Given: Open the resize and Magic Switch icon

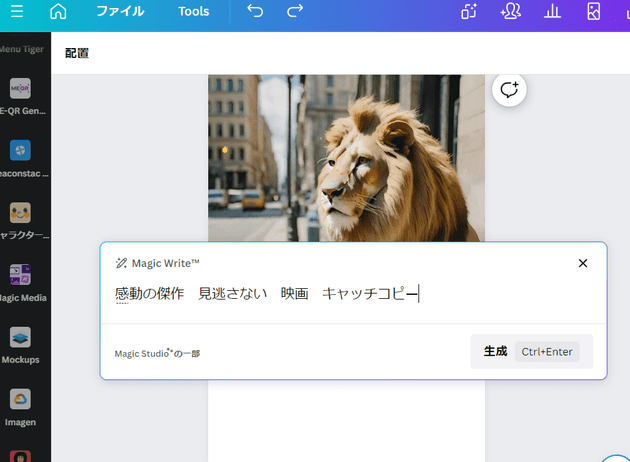Looking at the screenshot, I should tap(467, 12).
